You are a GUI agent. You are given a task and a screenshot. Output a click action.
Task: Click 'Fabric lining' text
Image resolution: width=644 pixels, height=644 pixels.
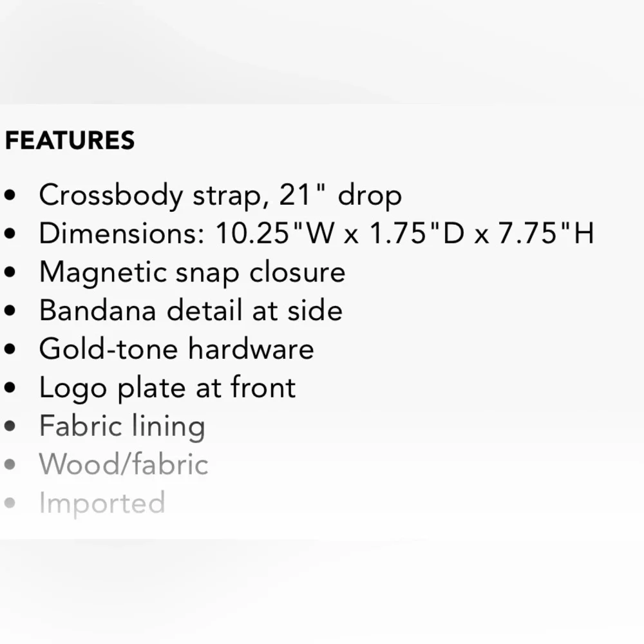point(122,427)
